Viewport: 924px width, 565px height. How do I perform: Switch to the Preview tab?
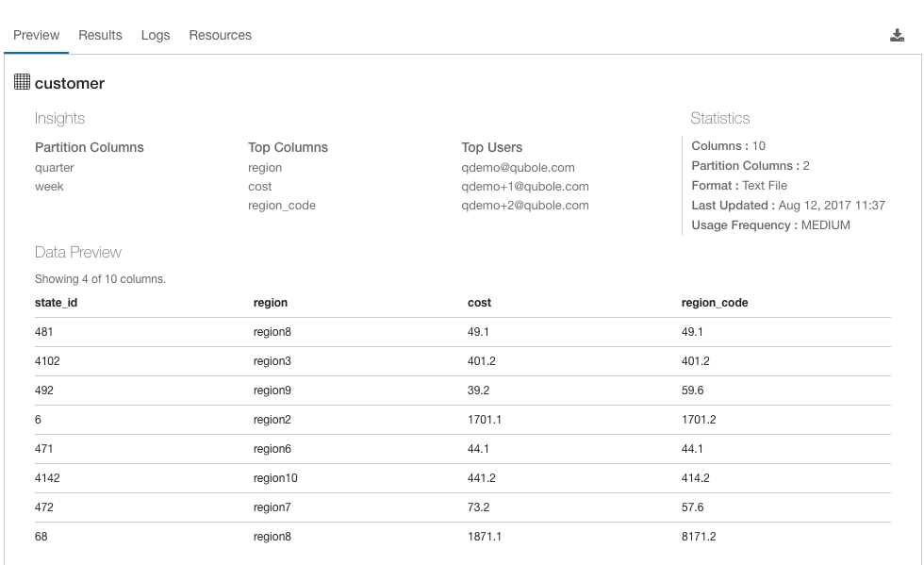(x=37, y=36)
